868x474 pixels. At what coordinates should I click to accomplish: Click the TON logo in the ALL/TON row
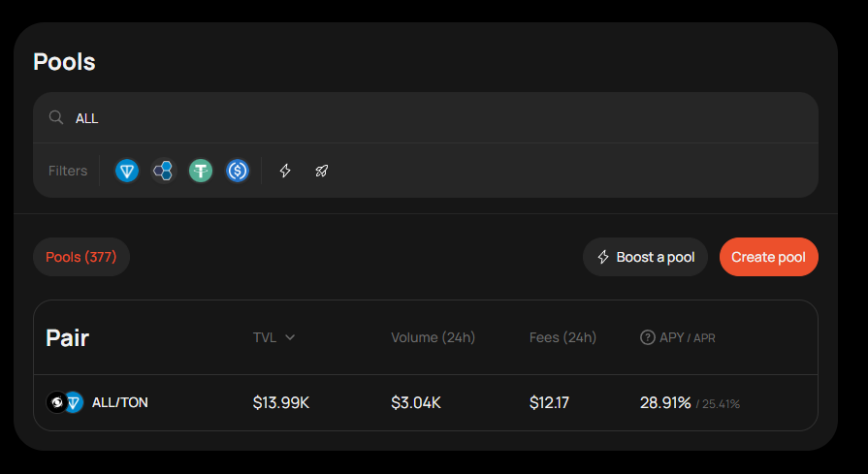[75, 402]
